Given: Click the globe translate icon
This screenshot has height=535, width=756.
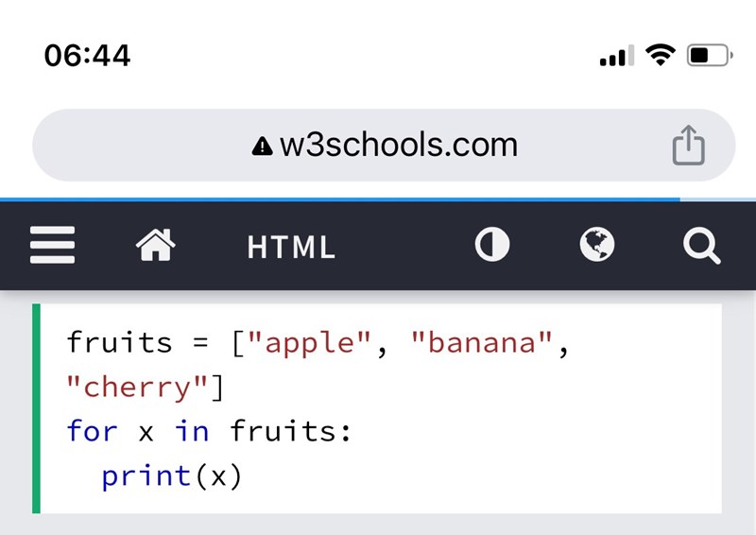Looking at the screenshot, I should tap(596, 246).
